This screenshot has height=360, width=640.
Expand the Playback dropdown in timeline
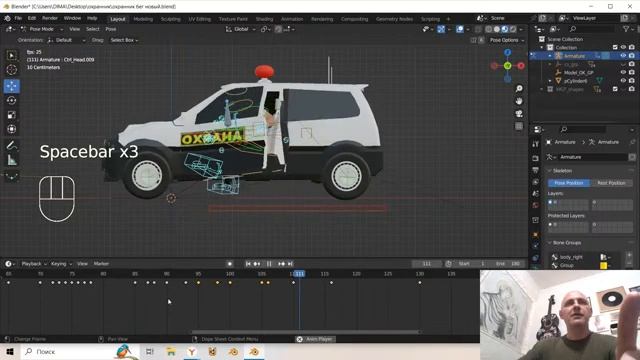pos(34,264)
